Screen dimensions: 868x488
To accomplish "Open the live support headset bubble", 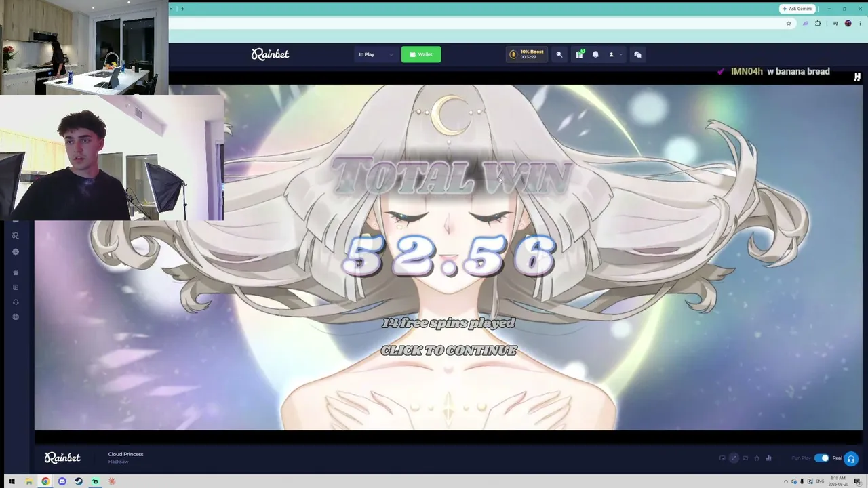I will point(851,459).
